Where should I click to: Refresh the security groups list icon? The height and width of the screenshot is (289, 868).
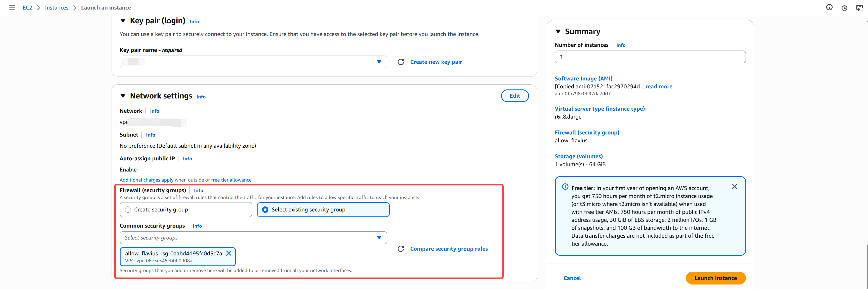pos(401,249)
